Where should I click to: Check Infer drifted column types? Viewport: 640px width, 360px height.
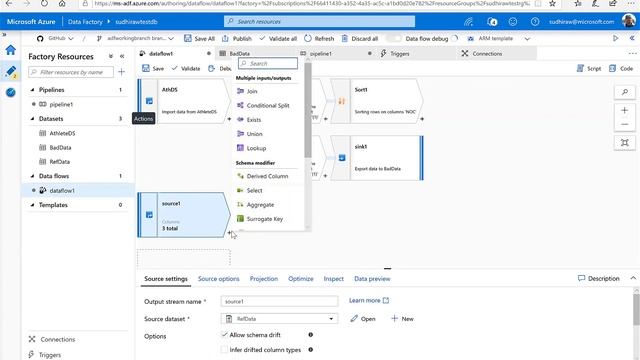click(x=224, y=350)
